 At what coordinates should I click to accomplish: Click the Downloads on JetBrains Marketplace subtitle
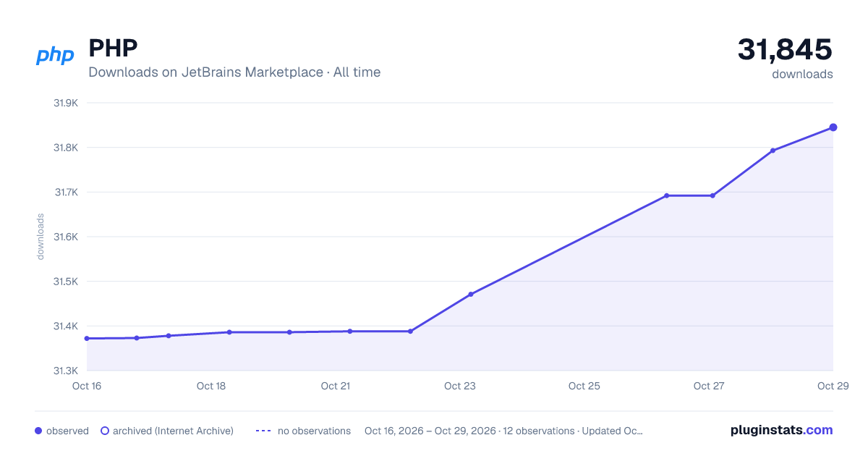point(234,72)
